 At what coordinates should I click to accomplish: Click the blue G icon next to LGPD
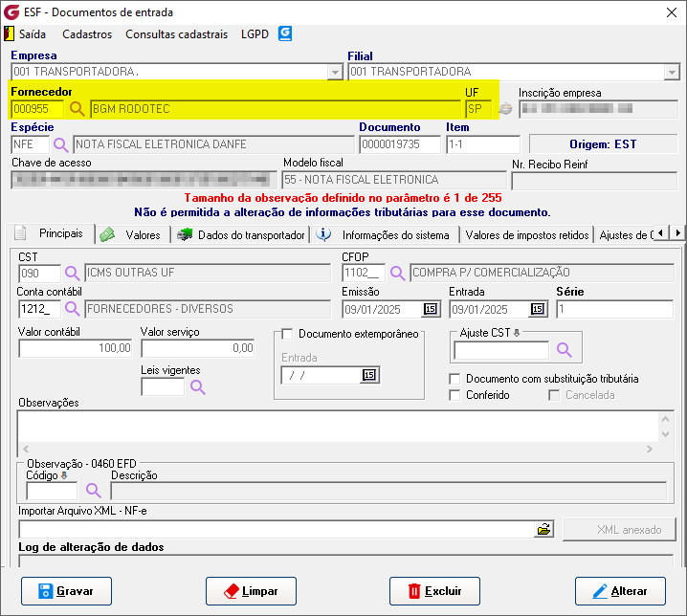(285, 33)
